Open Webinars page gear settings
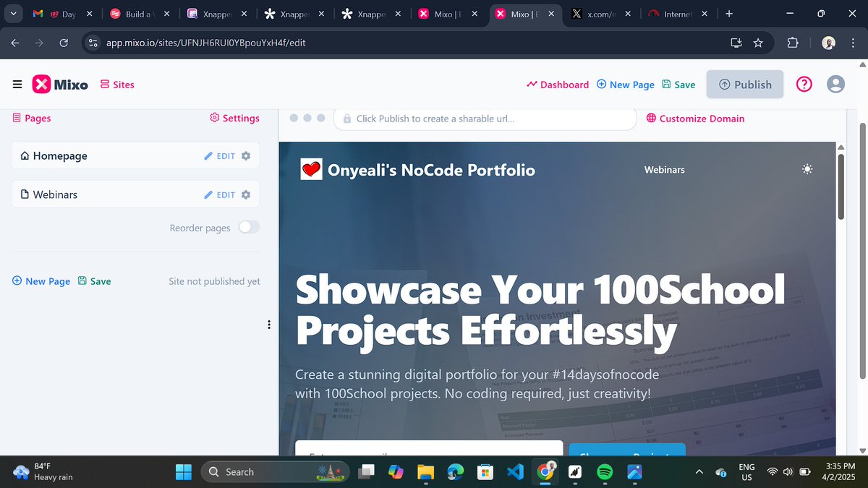Screen dimensions: 868x488 246,194
